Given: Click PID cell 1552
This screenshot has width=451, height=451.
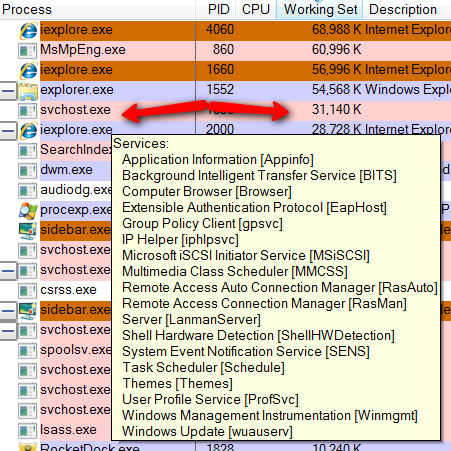Looking at the screenshot, I should [x=220, y=90].
